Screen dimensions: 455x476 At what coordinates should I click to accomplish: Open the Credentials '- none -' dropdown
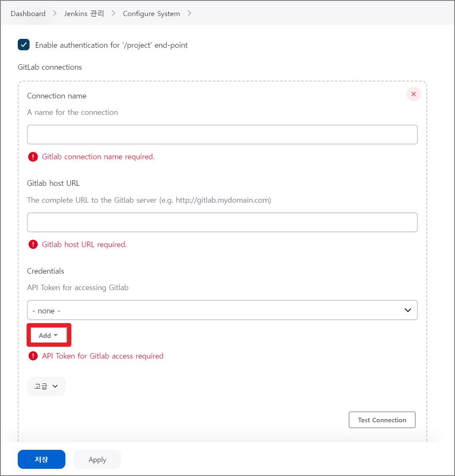(222, 310)
